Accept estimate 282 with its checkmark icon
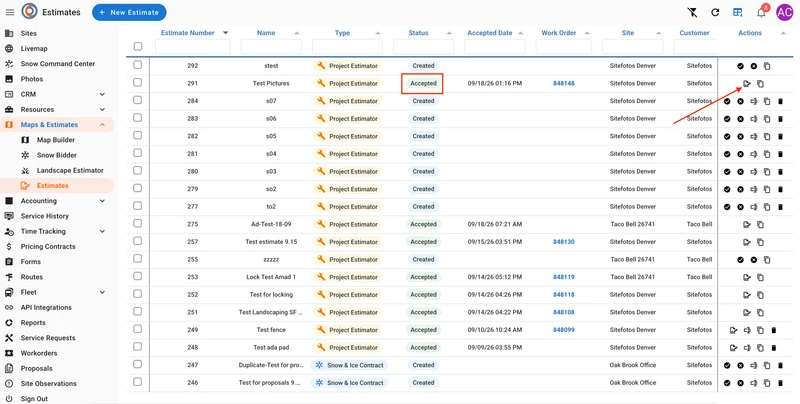The width and height of the screenshot is (800, 404). click(x=727, y=136)
